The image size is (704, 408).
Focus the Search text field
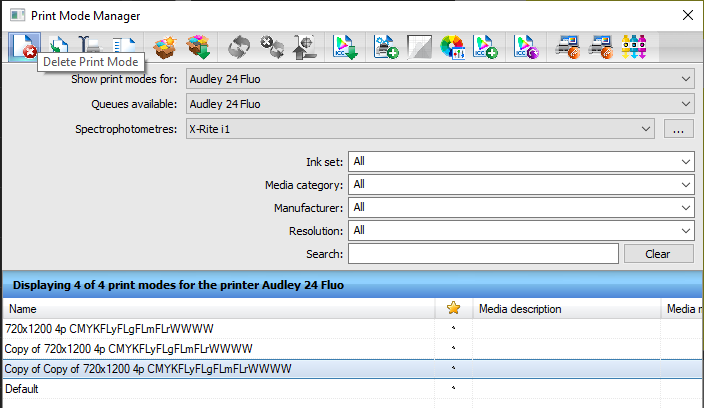(483, 254)
